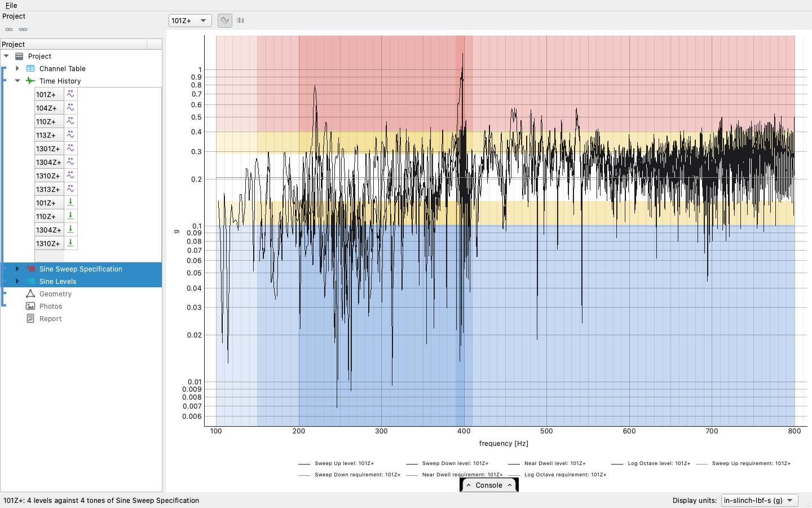Viewport: 812px width, 508px height.
Task: Click the 113Z+ channel cell
Action: click(49, 135)
